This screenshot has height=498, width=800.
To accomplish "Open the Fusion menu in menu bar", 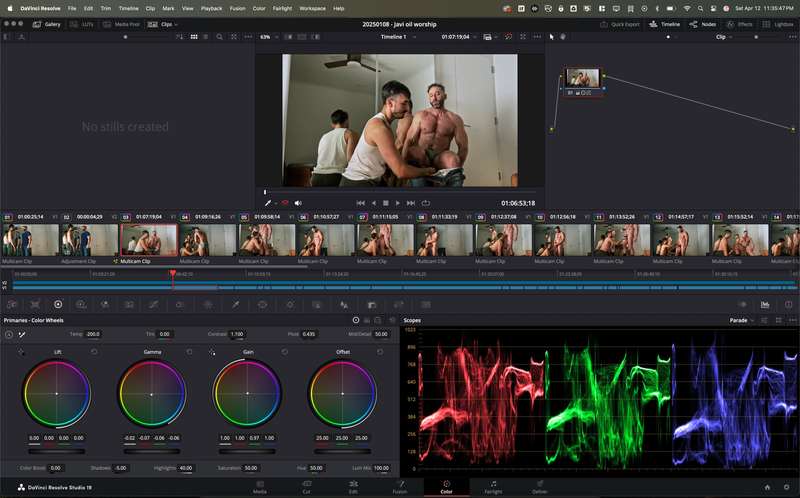I will (237, 9).
